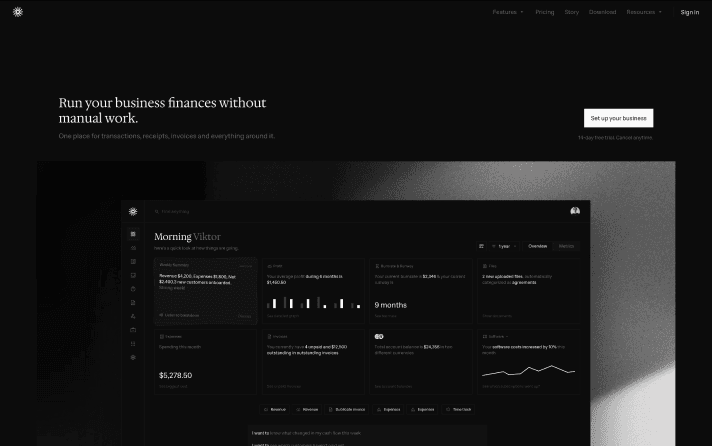The image size is (712, 446).
Task: Click the 9 months runway value
Action: tap(391, 305)
